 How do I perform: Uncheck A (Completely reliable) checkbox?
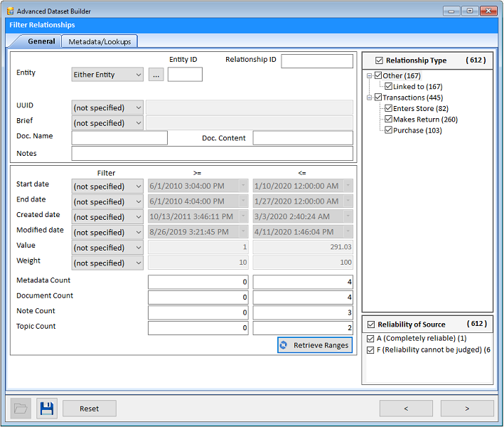pos(370,339)
